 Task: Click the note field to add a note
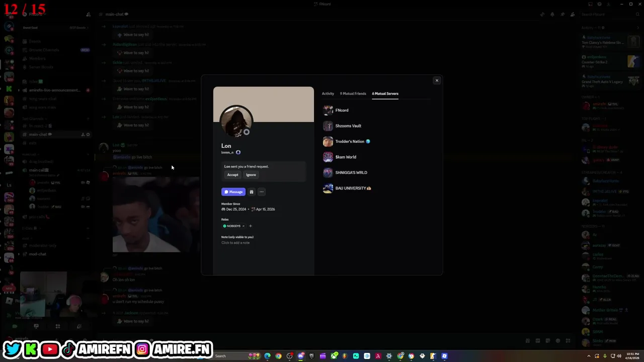235,243
